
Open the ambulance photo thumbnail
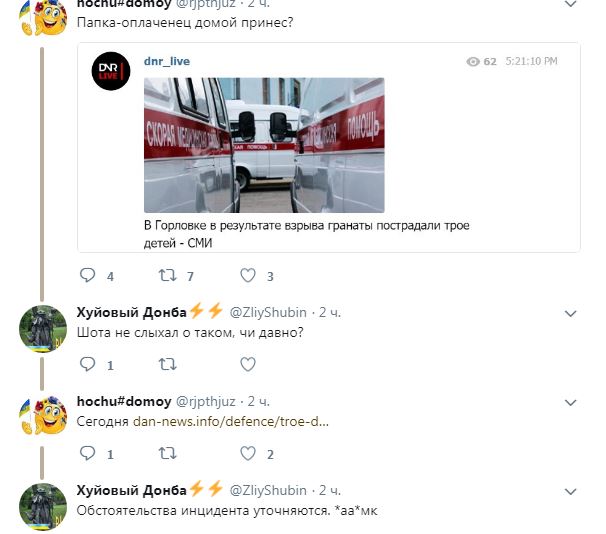(x=264, y=145)
